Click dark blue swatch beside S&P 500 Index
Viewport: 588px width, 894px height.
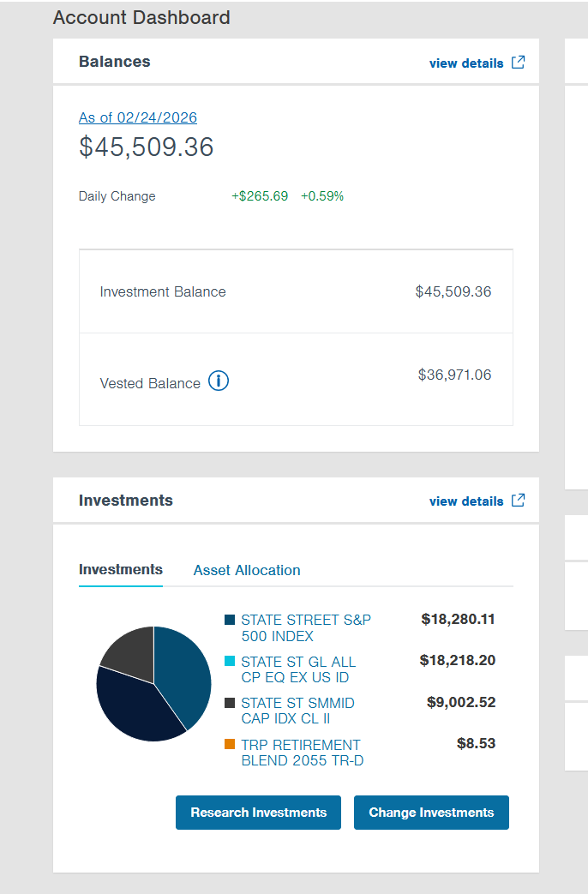(x=230, y=620)
